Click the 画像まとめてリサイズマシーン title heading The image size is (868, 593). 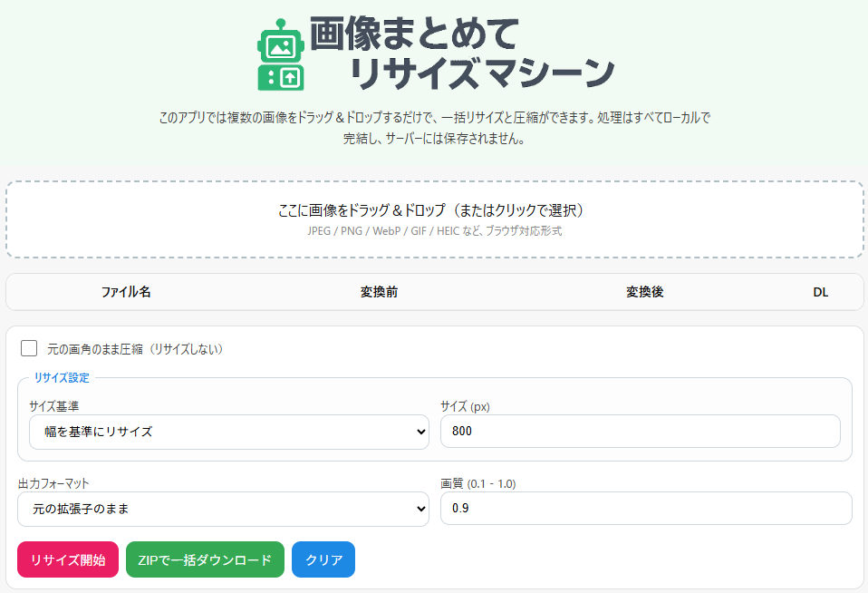tap(462, 53)
